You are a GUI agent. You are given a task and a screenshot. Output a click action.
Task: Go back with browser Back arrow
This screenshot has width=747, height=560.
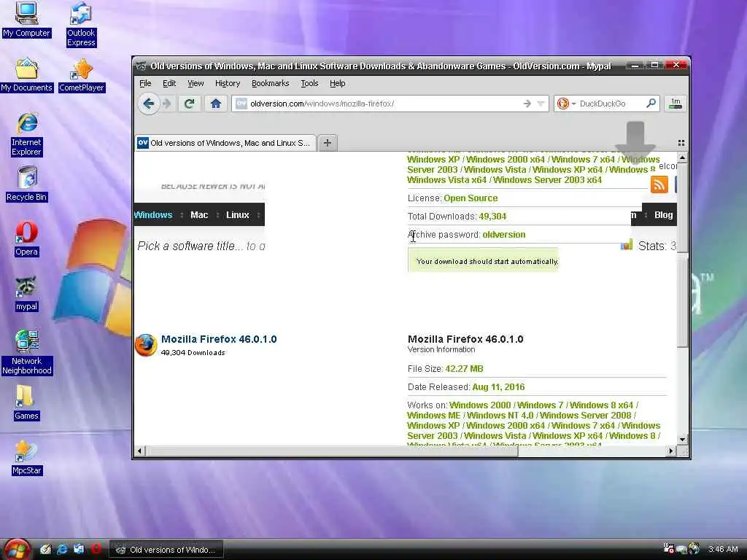148,104
